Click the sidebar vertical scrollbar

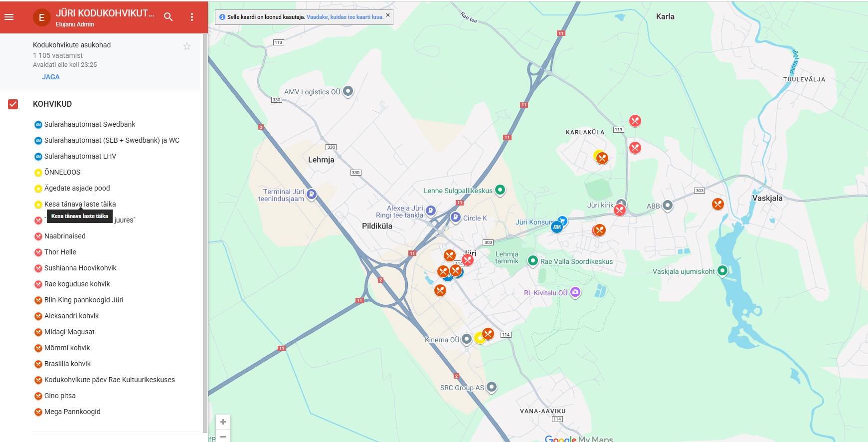(x=205, y=234)
